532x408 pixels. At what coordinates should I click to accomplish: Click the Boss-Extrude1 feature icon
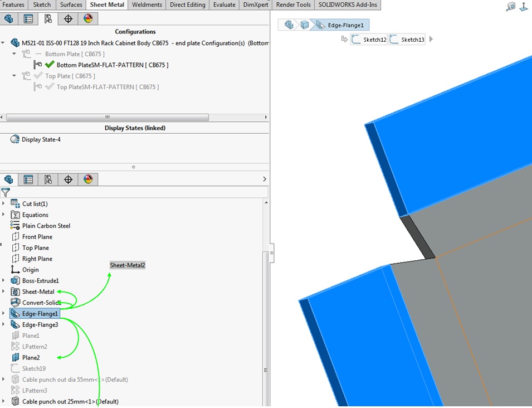pyautogui.click(x=15, y=281)
